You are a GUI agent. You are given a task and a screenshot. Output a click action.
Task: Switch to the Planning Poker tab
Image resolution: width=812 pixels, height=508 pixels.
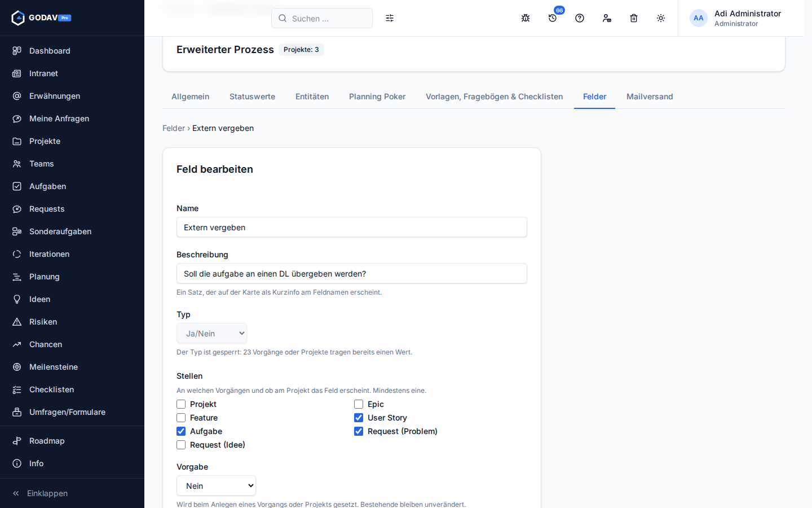tap(377, 97)
